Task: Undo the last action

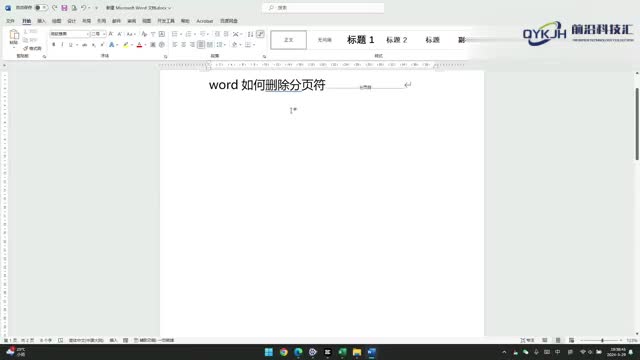Action: [83, 8]
